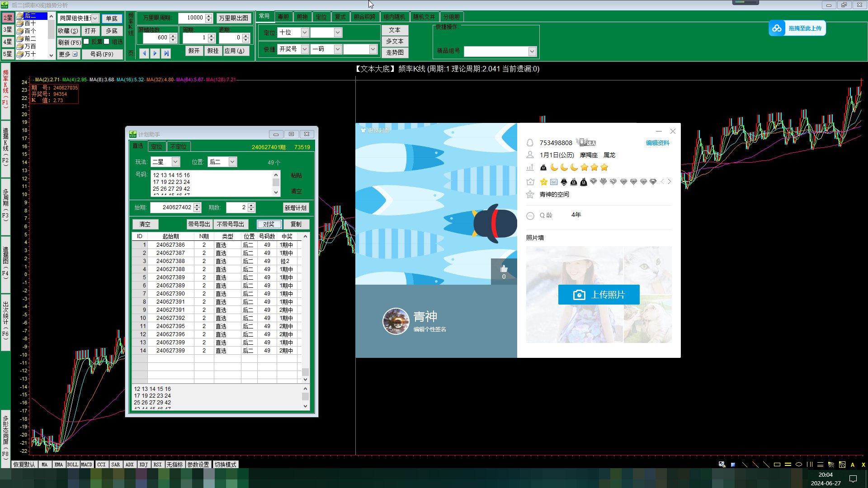
Task: Select the 2星 toggle button
Action: (x=8, y=18)
